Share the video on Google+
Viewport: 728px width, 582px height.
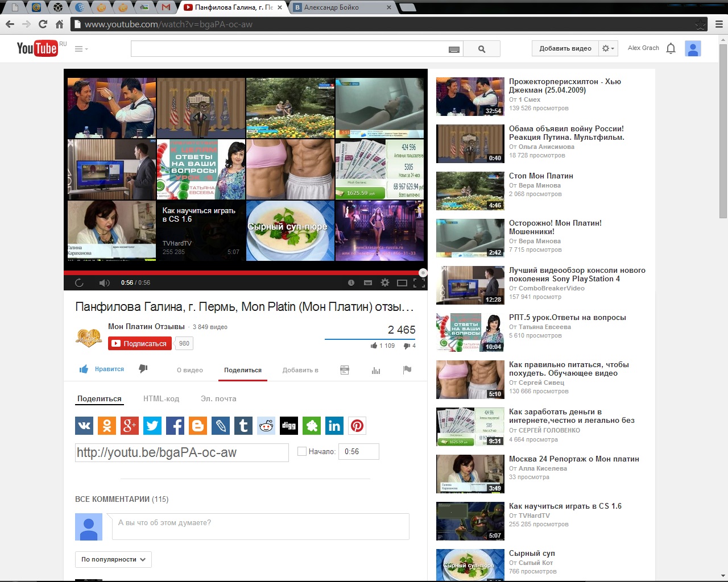(130, 425)
